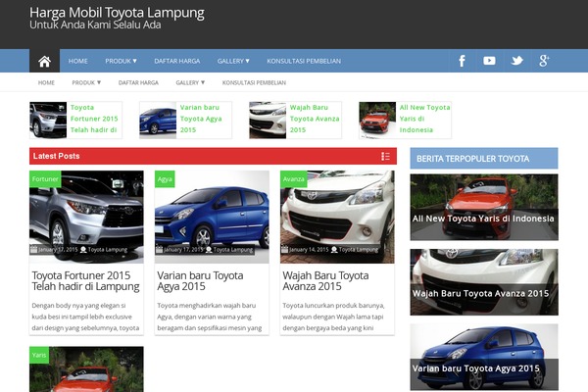588x392 pixels.
Task: Open featured link Varian baru Toyota Agya 2015
Action: pyautogui.click(x=201, y=119)
